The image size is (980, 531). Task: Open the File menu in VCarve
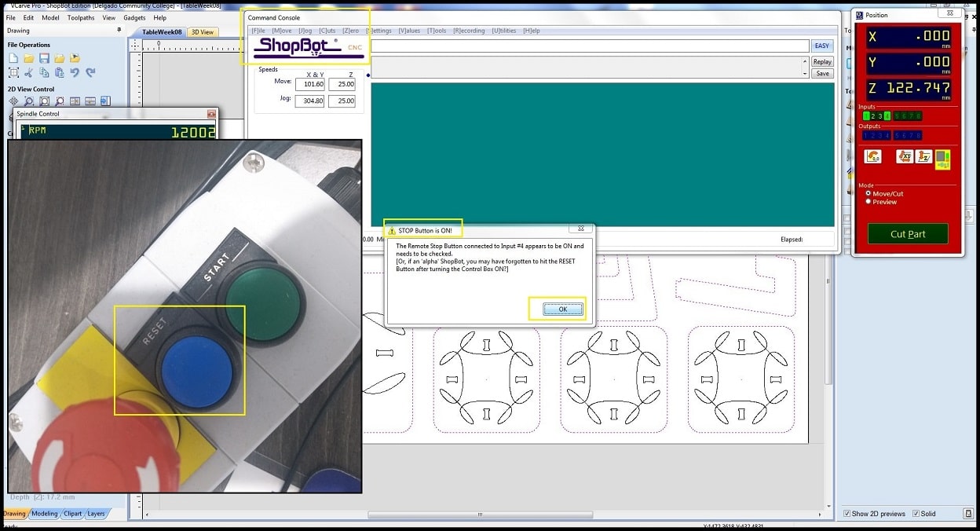(x=11, y=17)
